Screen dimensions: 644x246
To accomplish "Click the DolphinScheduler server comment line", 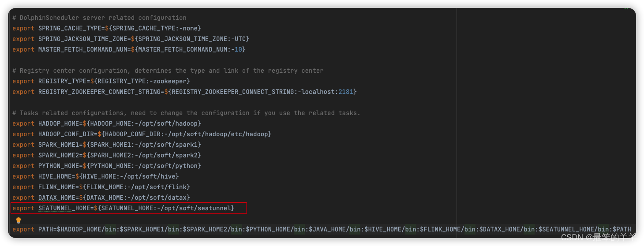I will click(99, 18).
